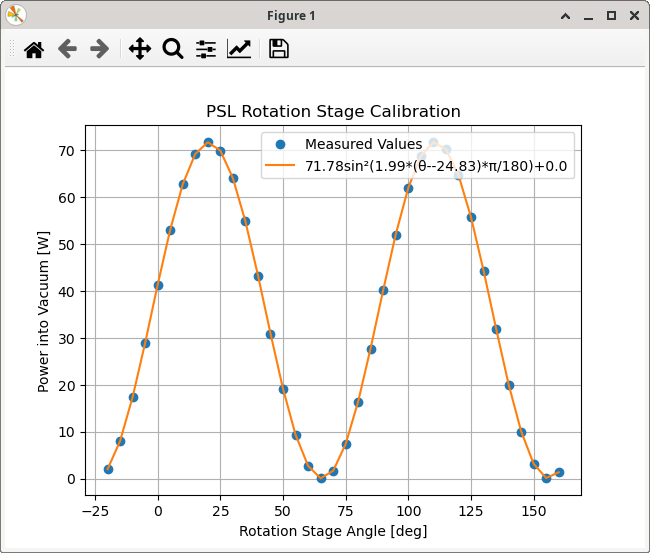Screen dimensions: 650x553
Task: Reset the plot to original home view
Action: (34, 49)
